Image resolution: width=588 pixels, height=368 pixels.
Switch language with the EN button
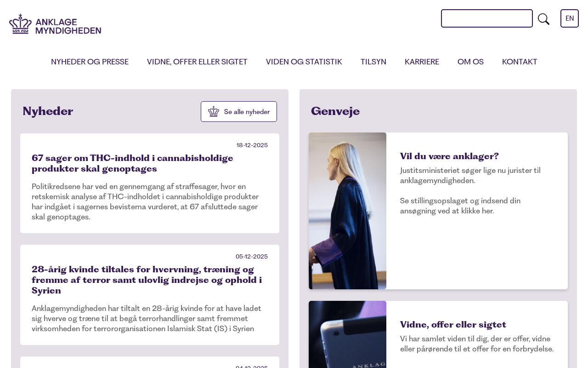[570, 18]
